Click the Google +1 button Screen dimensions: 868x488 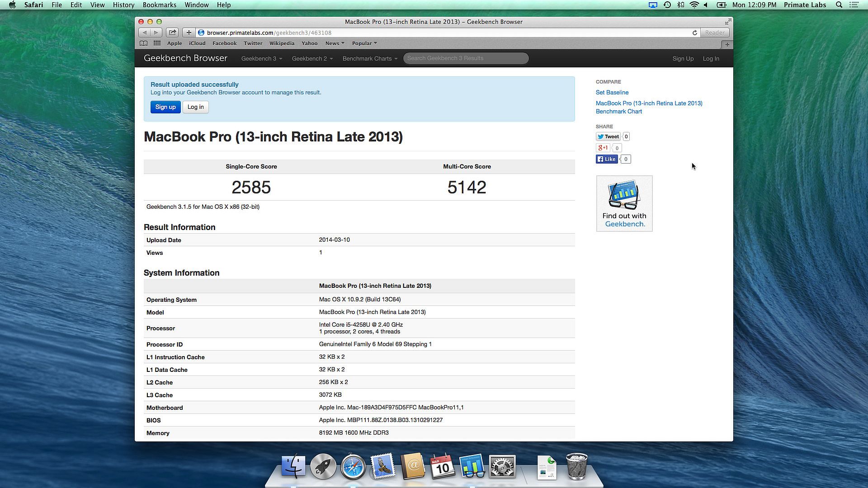(x=603, y=148)
